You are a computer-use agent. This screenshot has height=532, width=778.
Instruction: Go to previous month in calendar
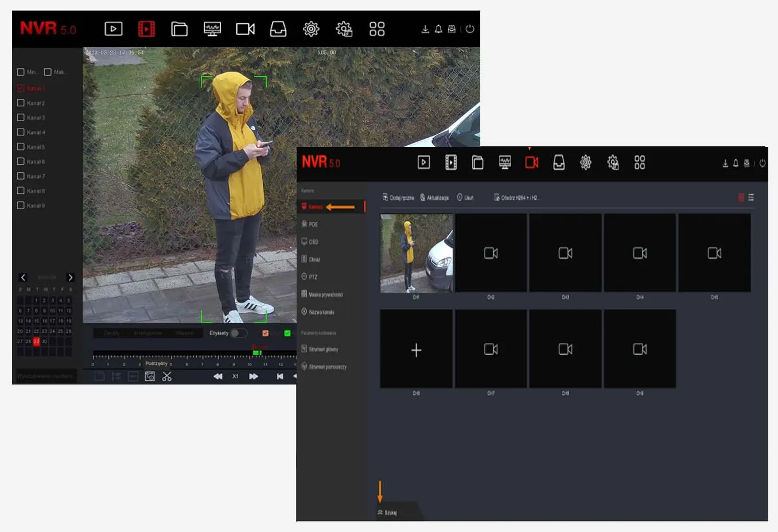tap(23, 277)
